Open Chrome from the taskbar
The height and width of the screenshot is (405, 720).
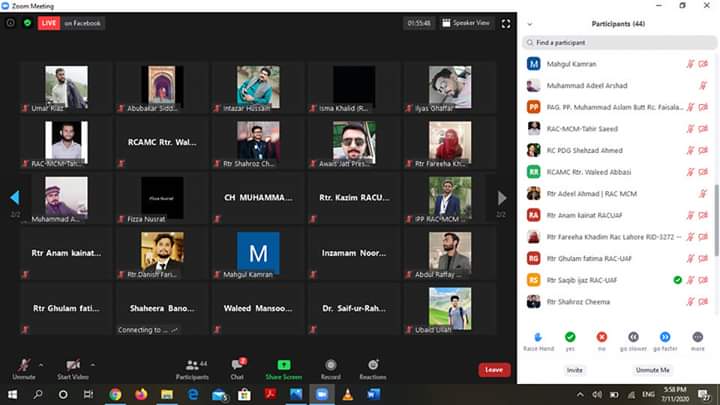pyautogui.click(x=115, y=394)
